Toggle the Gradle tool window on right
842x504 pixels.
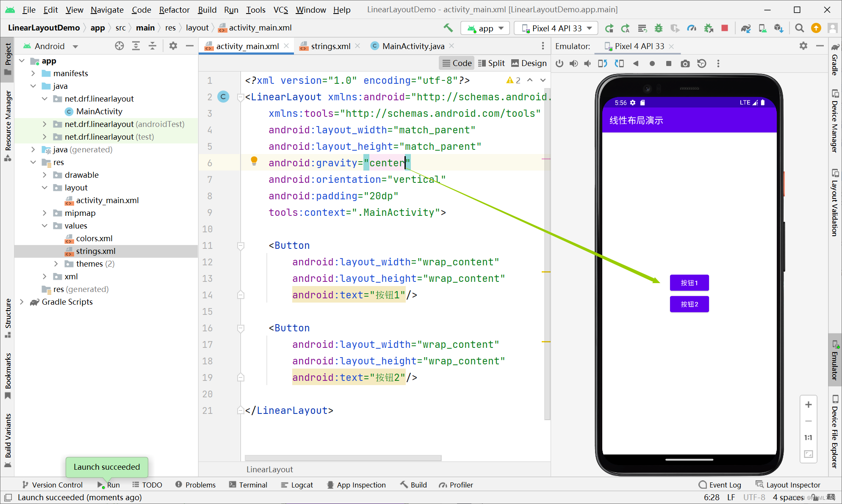click(835, 59)
